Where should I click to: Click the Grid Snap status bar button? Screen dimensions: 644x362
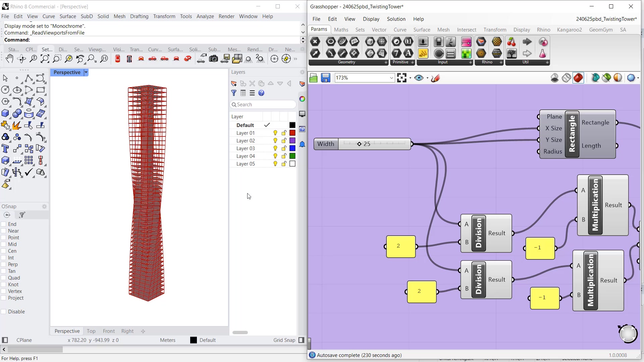[284, 340]
